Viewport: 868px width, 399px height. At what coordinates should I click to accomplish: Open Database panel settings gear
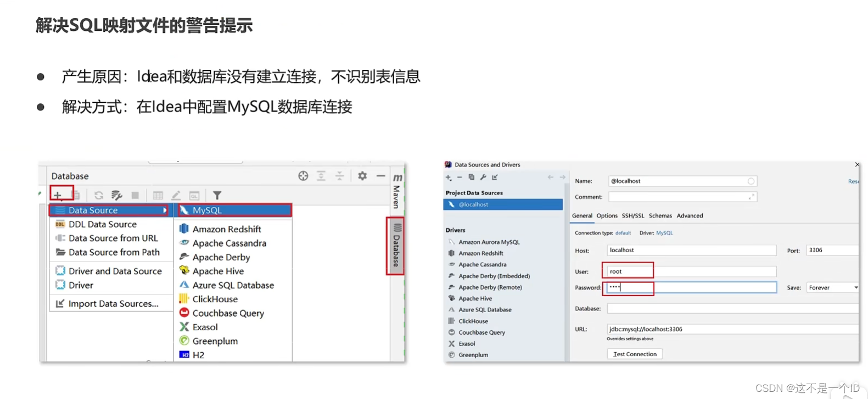pos(362,176)
